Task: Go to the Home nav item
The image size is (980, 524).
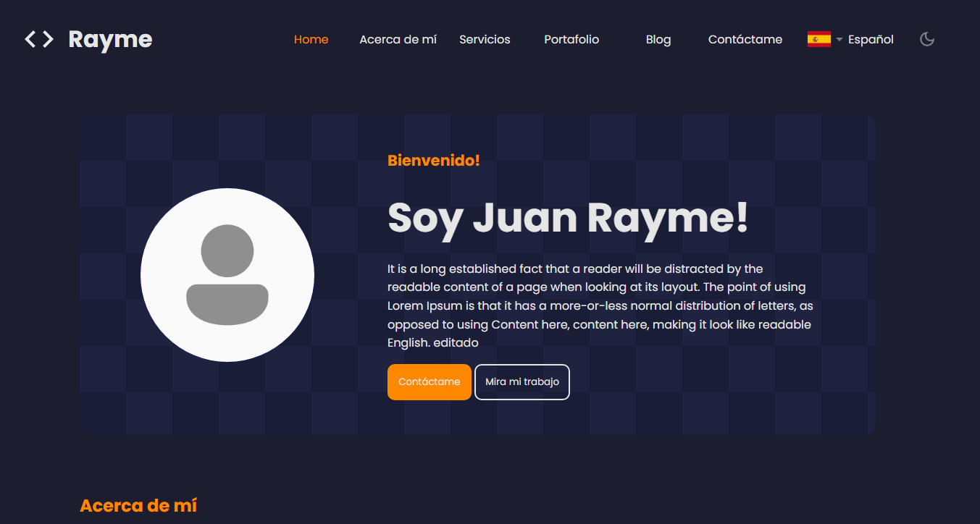Action: pos(311,39)
